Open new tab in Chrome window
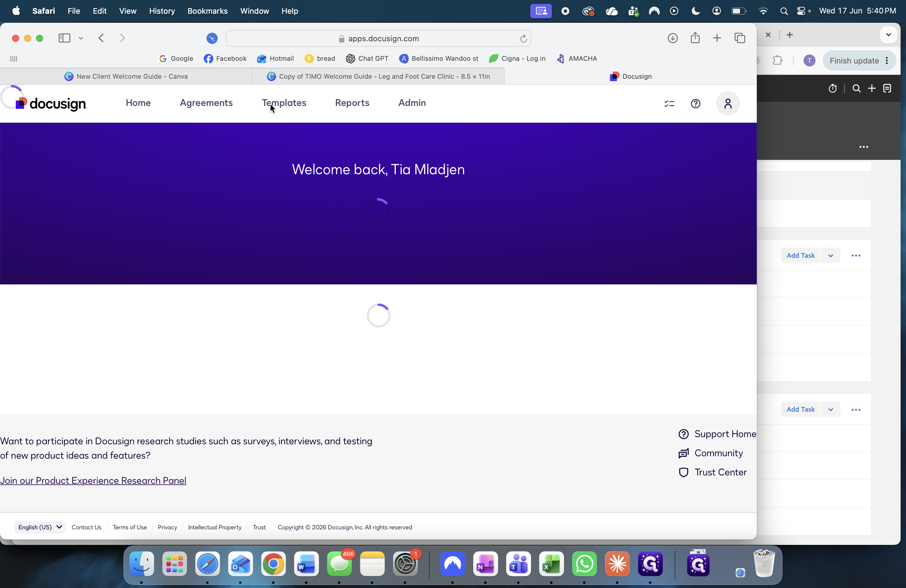 tap(790, 35)
